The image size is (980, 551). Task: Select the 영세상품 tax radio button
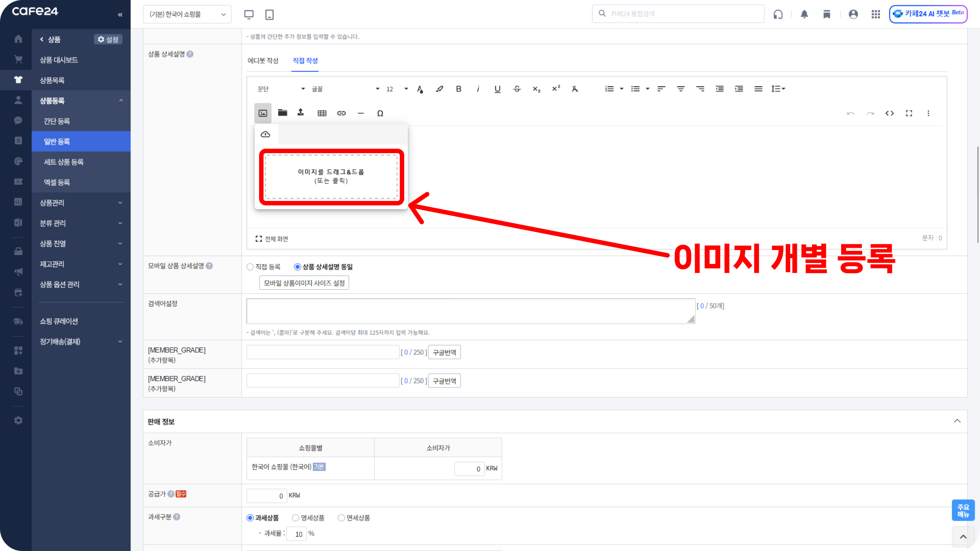[295, 518]
